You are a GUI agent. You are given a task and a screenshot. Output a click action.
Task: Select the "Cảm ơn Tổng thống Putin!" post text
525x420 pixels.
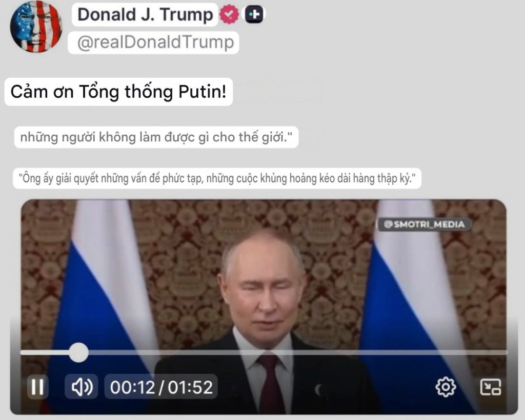118,92
